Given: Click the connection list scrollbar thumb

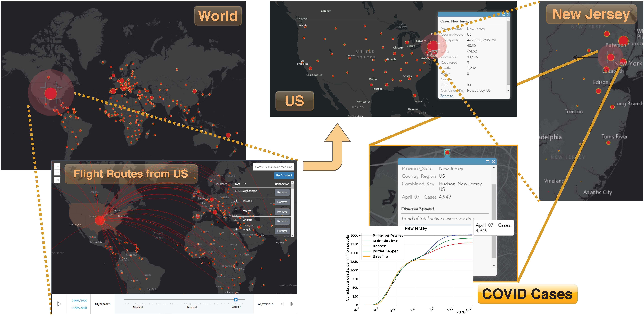Looking at the screenshot, I should coord(293,186).
